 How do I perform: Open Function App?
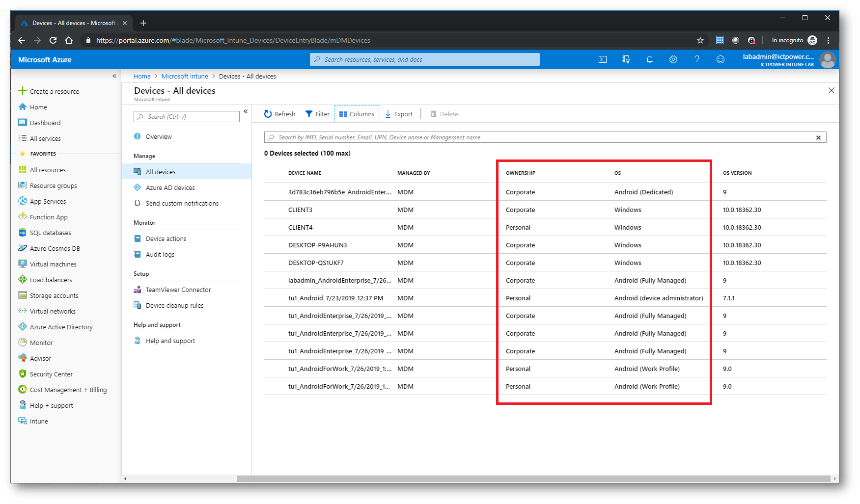click(43, 217)
